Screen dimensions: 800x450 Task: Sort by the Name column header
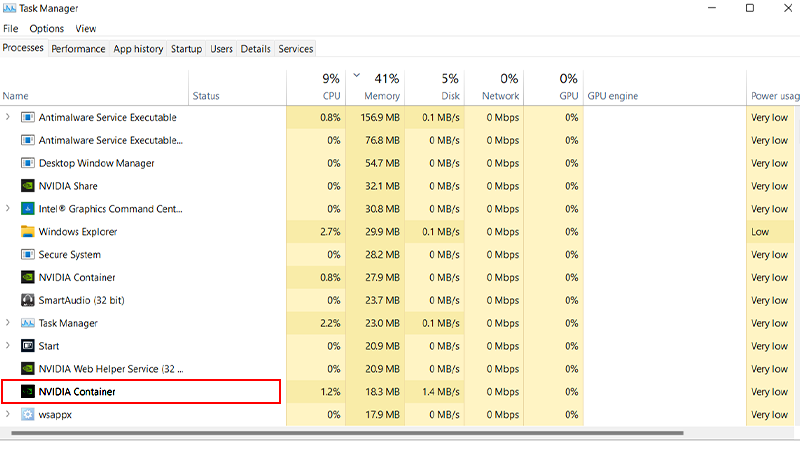click(94, 88)
